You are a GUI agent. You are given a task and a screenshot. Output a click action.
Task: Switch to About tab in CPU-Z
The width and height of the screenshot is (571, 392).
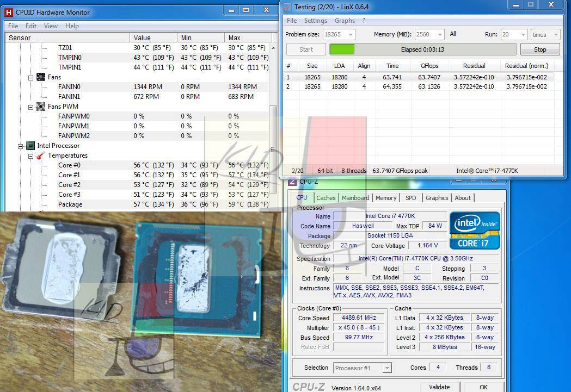click(463, 198)
